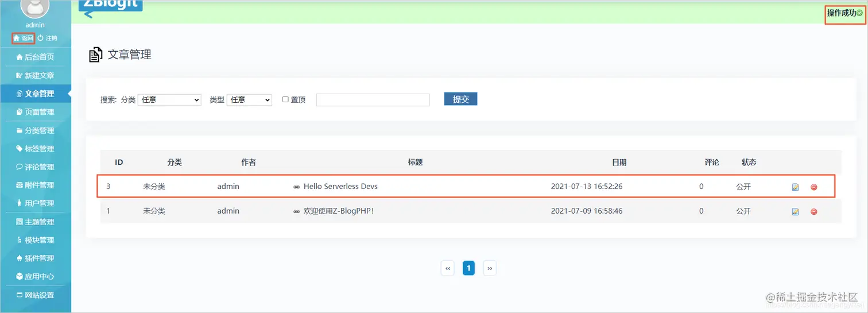868x313 pixels.
Task: Click the 标题 column header
Action: point(415,163)
